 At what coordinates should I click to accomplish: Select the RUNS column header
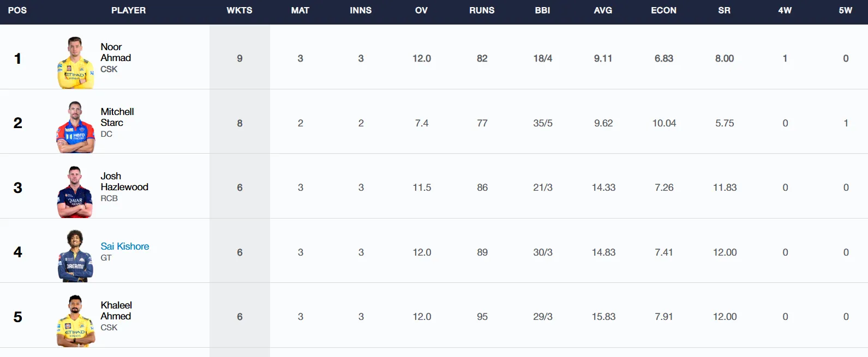click(x=482, y=10)
